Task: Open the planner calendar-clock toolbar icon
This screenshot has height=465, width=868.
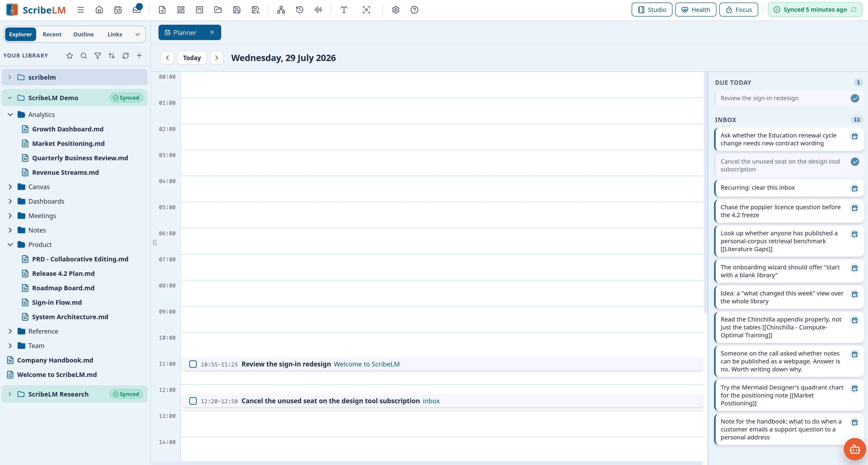Action: point(118,10)
